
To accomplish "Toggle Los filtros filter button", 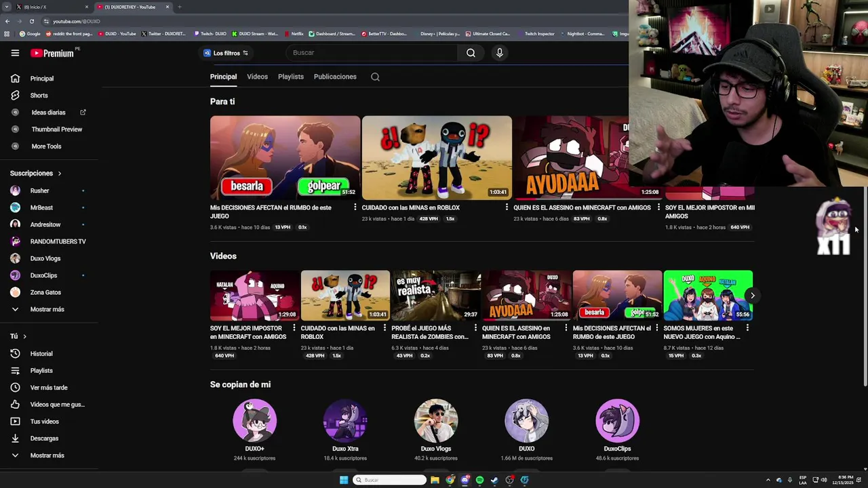I will click(226, 53).
